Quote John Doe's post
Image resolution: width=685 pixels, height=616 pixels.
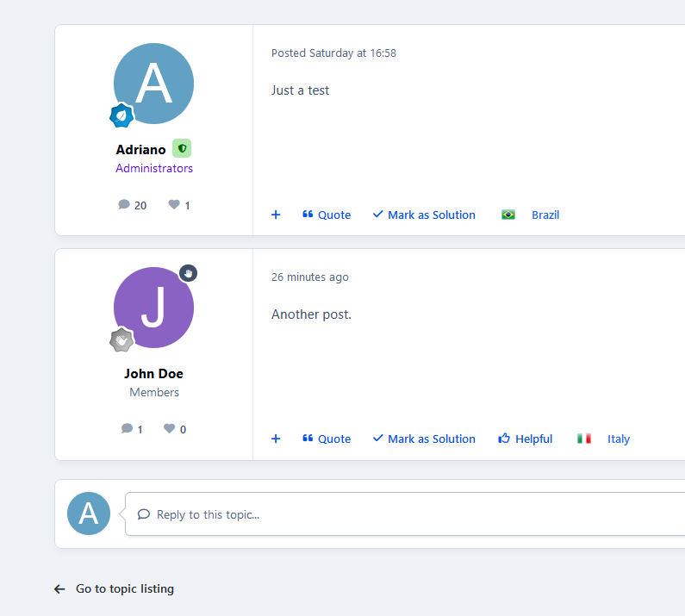[327, 439]
